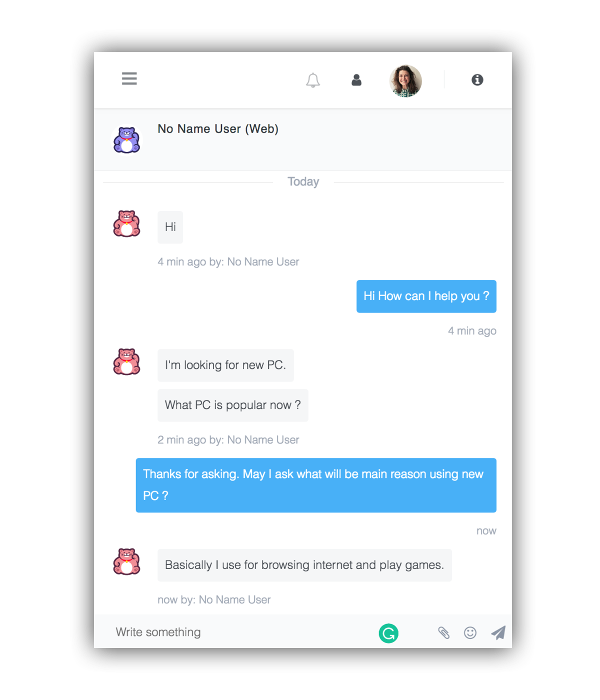Click the pink cat avatar beside the "Hi" message
This screenshot has width=600, height=700.
[126, 223]
